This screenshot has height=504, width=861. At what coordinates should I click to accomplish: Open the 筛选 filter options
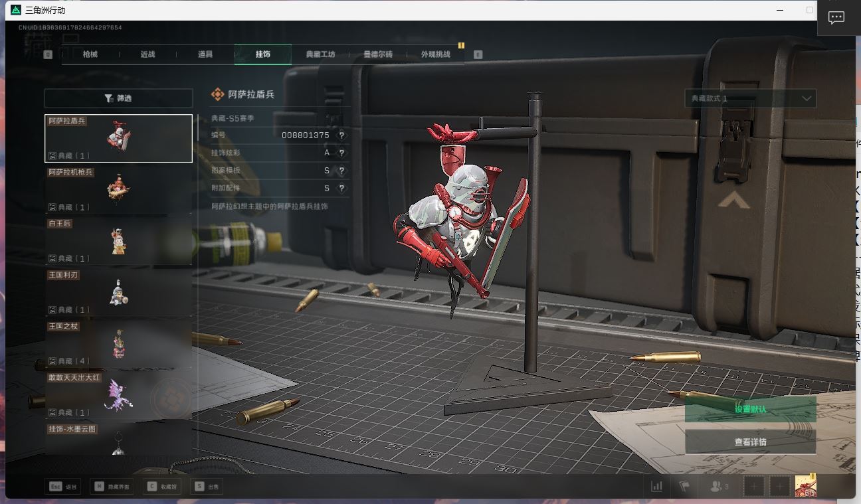(118, 98)
